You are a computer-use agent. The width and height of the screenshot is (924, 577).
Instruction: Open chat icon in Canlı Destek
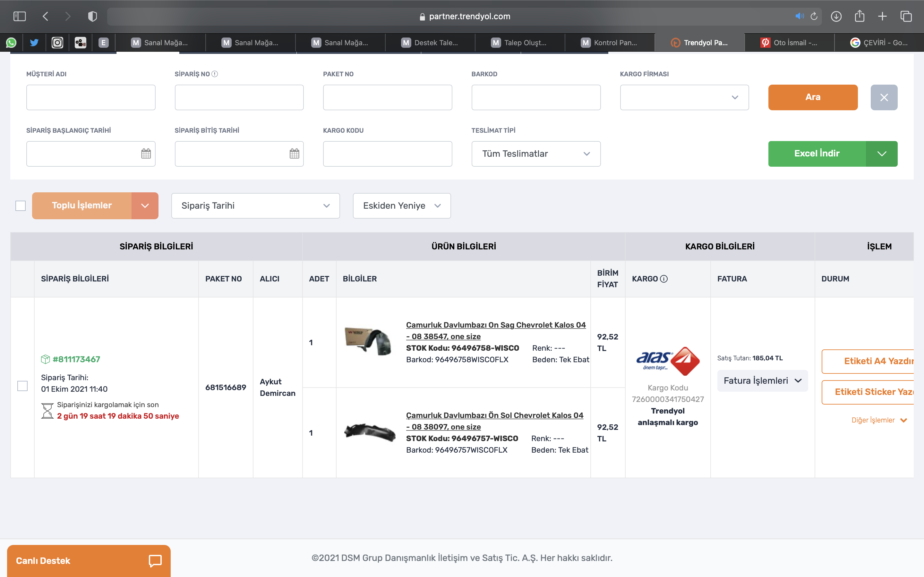pyautogui.click(x=155, y=561)
